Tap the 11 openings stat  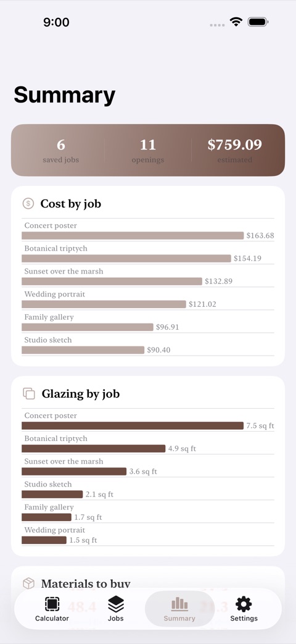pos(147,150)
